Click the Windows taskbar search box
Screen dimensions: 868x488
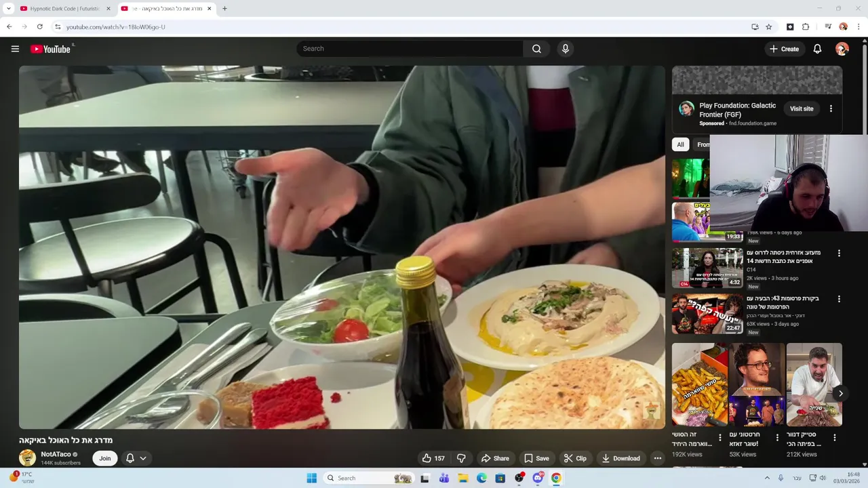[368, 478]
